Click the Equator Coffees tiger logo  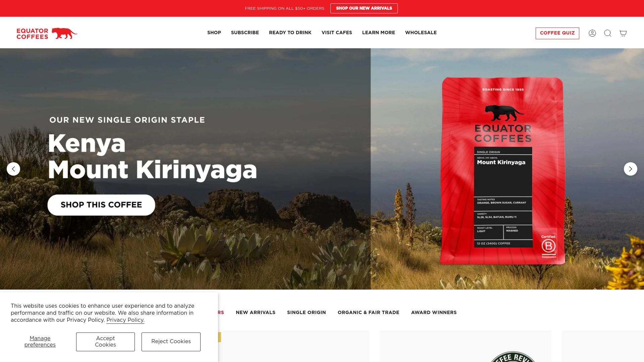point(47,33)
